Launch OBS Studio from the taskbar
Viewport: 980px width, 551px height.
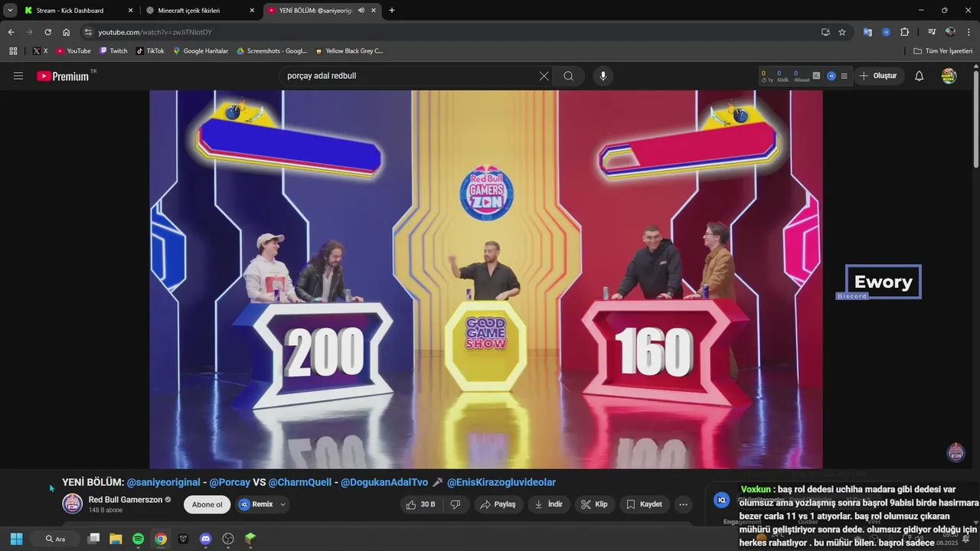[227, 539]
